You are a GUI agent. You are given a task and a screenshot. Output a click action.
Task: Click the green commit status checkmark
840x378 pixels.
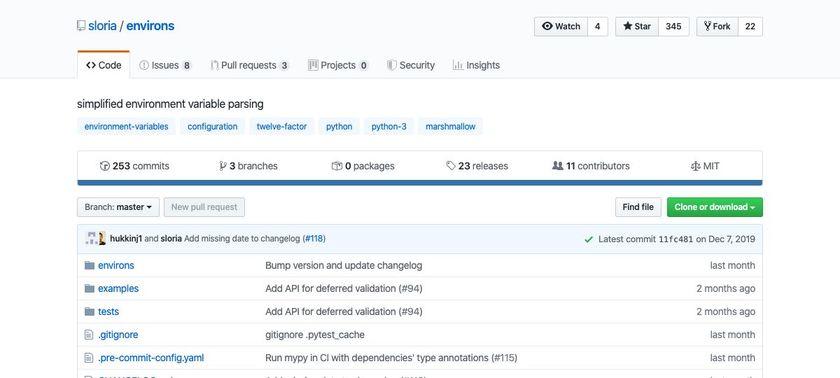tap(589, 239)
